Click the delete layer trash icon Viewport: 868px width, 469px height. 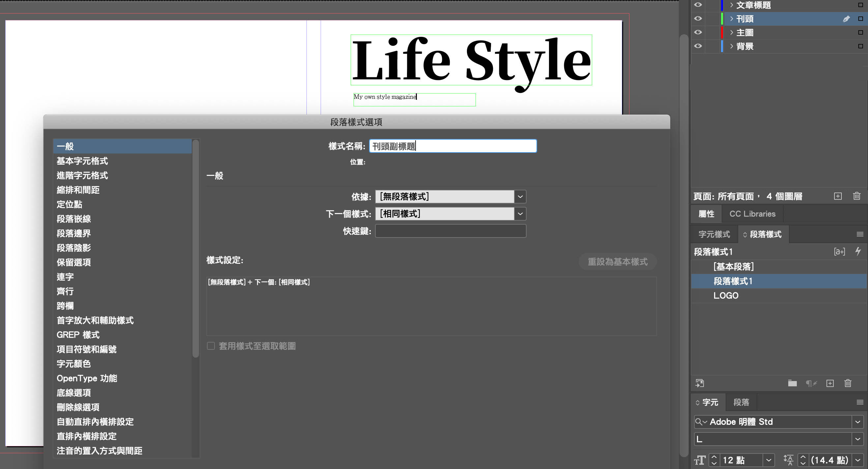[856, 196]
